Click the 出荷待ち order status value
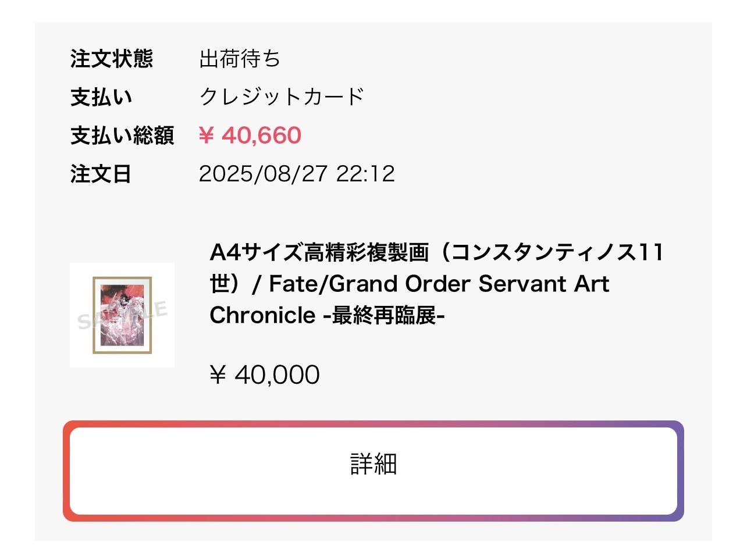 click(x=240, y=59)
